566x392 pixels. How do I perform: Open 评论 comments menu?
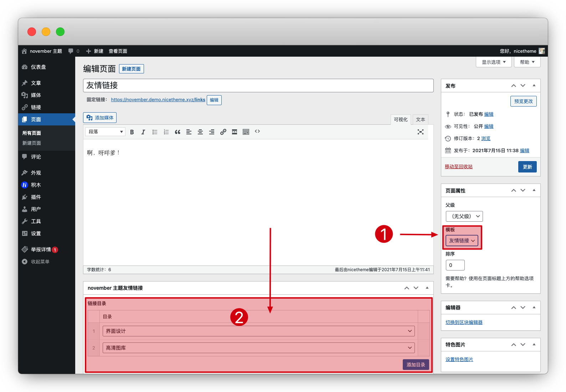coord(47,157)
